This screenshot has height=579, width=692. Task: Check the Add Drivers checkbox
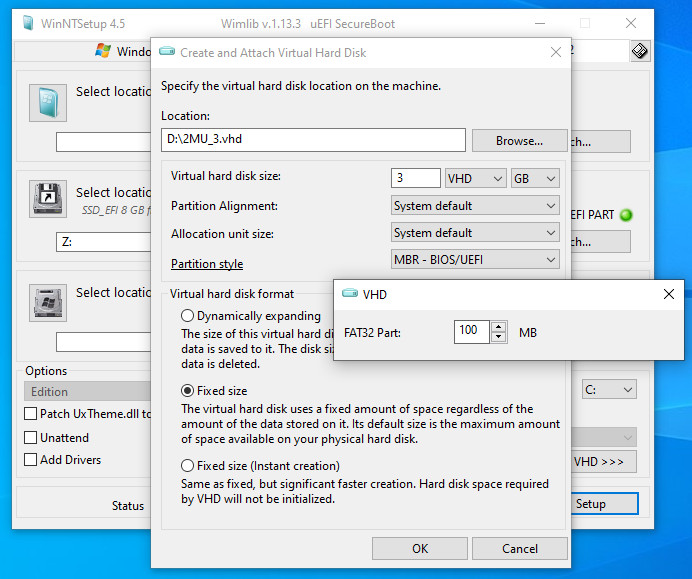coord(30,460)
